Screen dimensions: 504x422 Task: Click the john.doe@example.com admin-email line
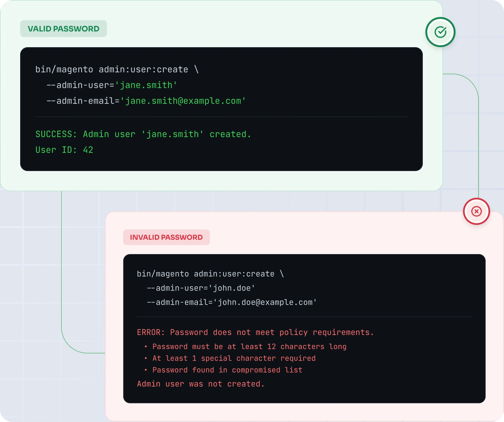pyautogui.click(x=232, y=303)
